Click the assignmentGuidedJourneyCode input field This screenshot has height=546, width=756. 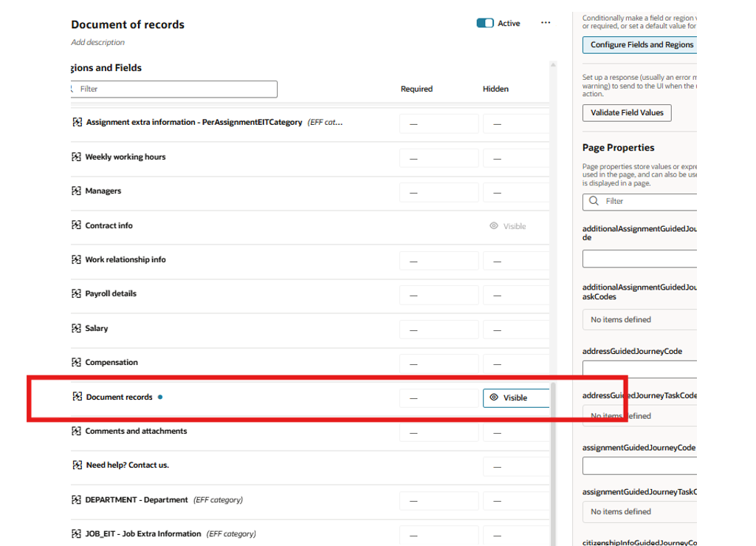(x=640, y=466)
